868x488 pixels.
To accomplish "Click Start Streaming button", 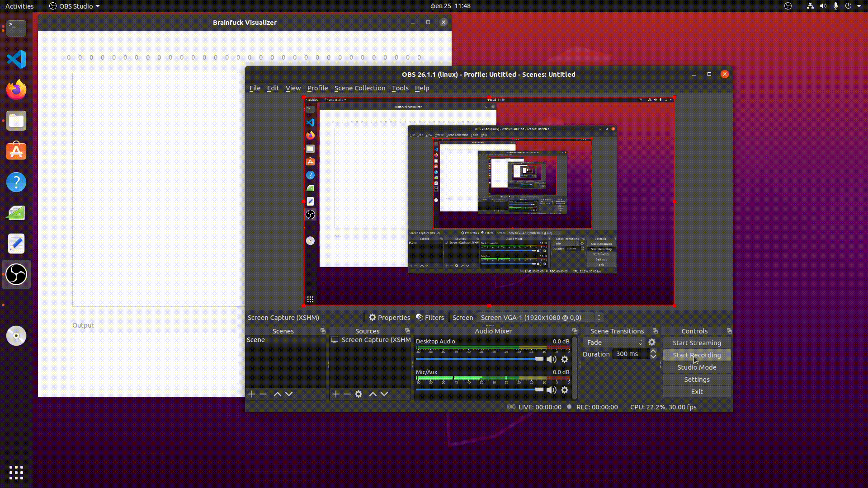I will (697, 343).
